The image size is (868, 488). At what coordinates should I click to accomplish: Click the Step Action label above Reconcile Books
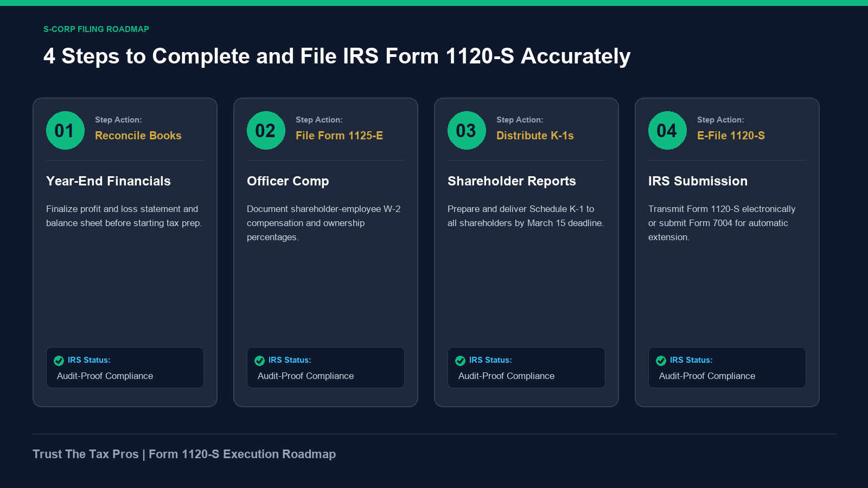(x=118, y=120)
